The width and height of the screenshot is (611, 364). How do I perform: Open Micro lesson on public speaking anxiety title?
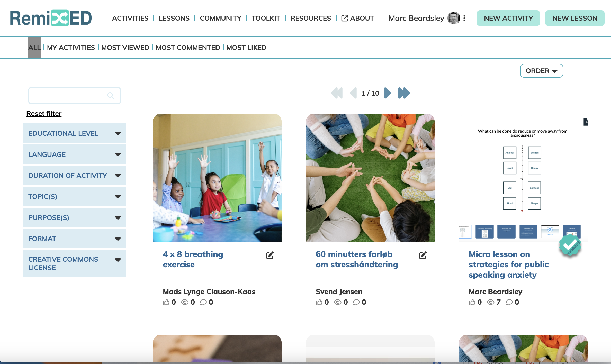509,264
